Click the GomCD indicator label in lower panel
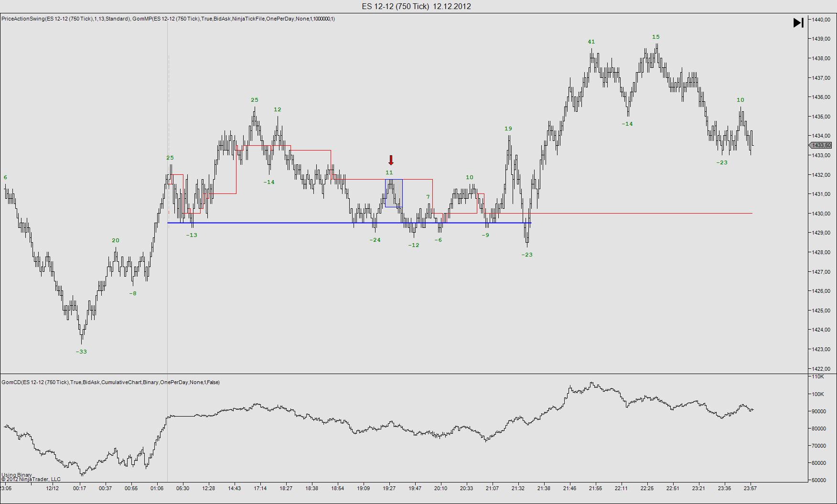This screenshot has height=504, width=837. (x=110, y=382)
